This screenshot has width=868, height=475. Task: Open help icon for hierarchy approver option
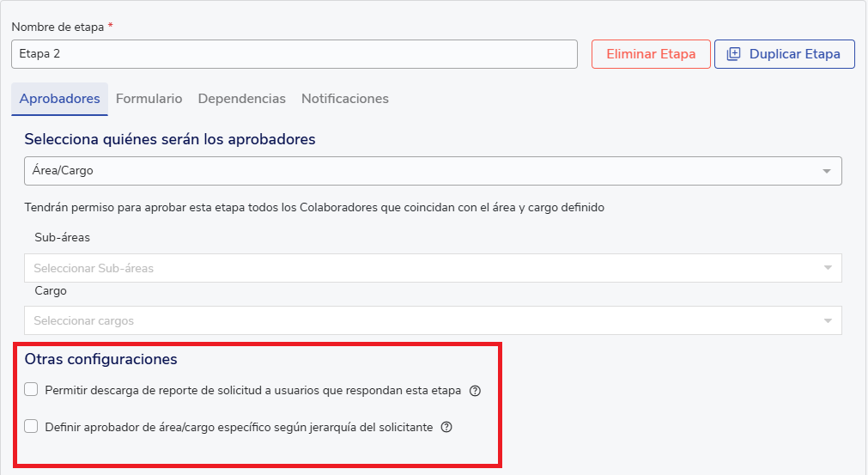(x=446, y=427)
